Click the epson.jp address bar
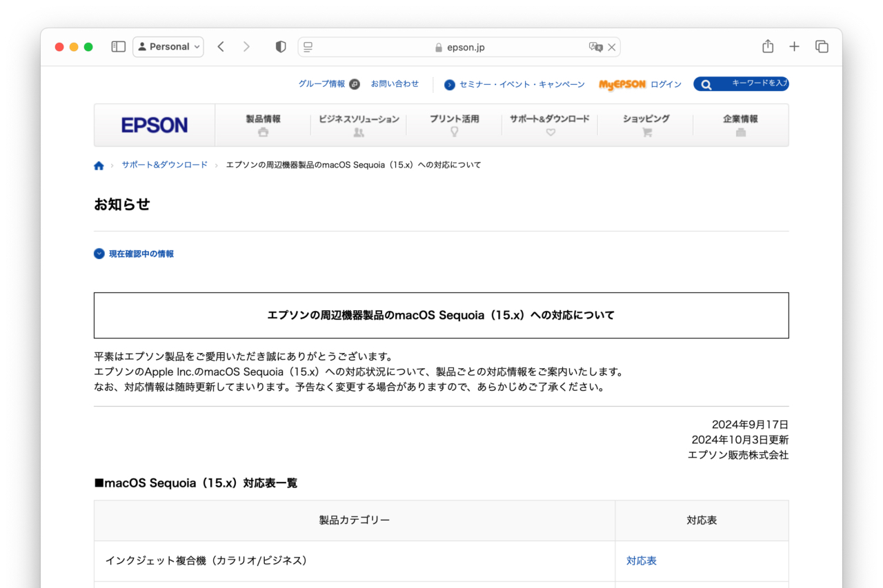Viewport: 883px width, 588px height. [459, 47]
